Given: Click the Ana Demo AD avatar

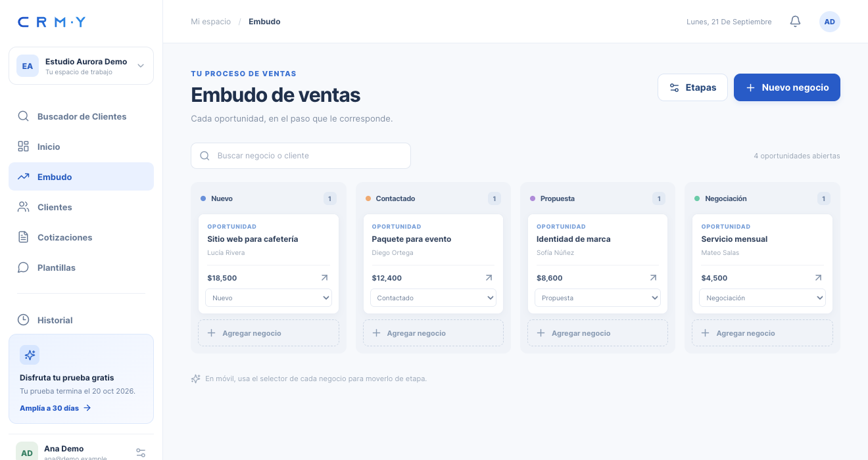Looking at the screenshot, I should pyautogui.click(x=27, y=453).
